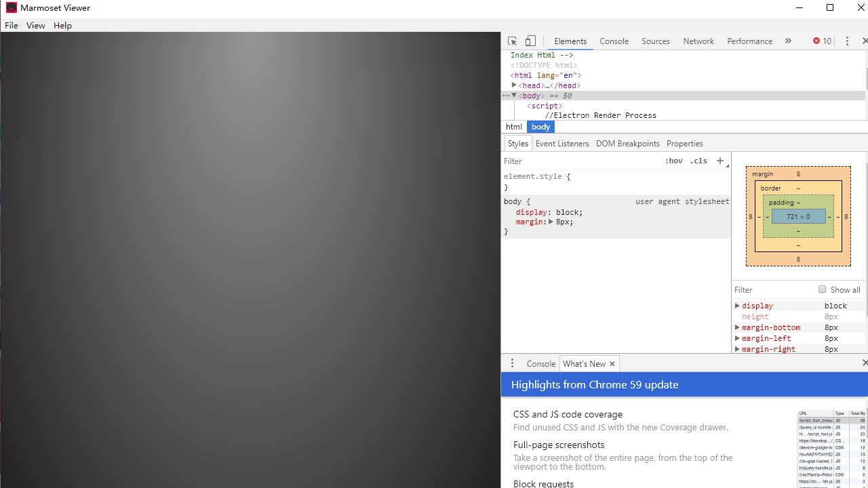This screenshot has height=488, width=868.
Task: Collapse the body element node
Action: pyautogui.click(x=514, y=96)
